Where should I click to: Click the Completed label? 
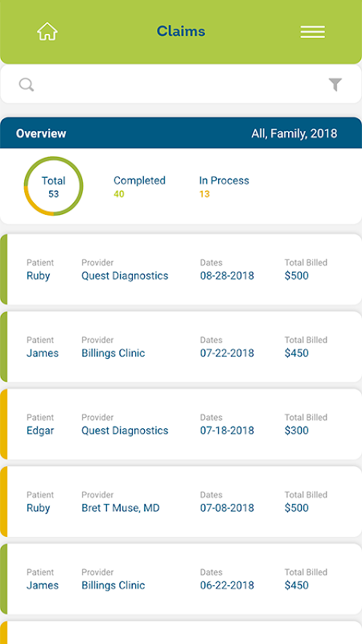(x=139, y=180)
